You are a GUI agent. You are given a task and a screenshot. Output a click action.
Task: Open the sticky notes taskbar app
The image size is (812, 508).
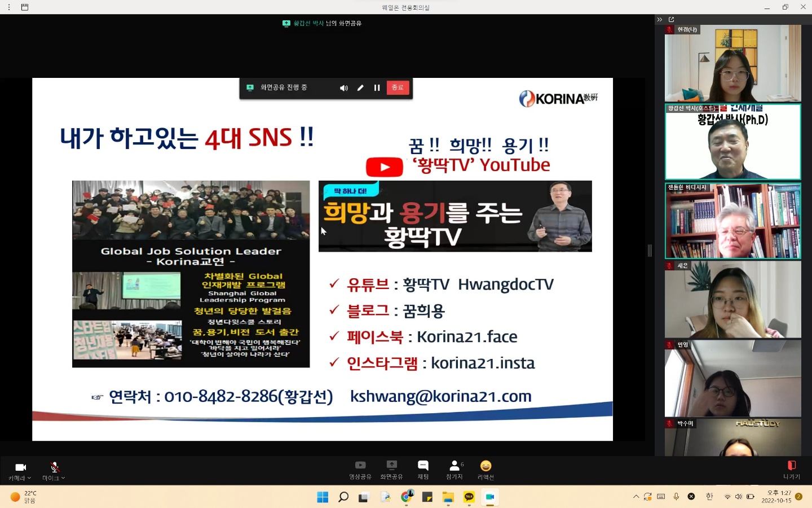[427, 497]
